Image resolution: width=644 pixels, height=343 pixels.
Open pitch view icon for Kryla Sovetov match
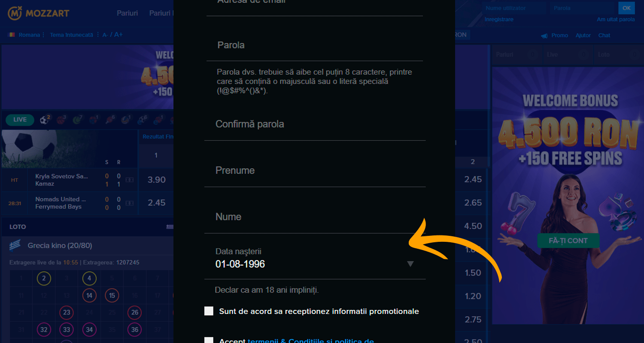(x=129, y=180)
